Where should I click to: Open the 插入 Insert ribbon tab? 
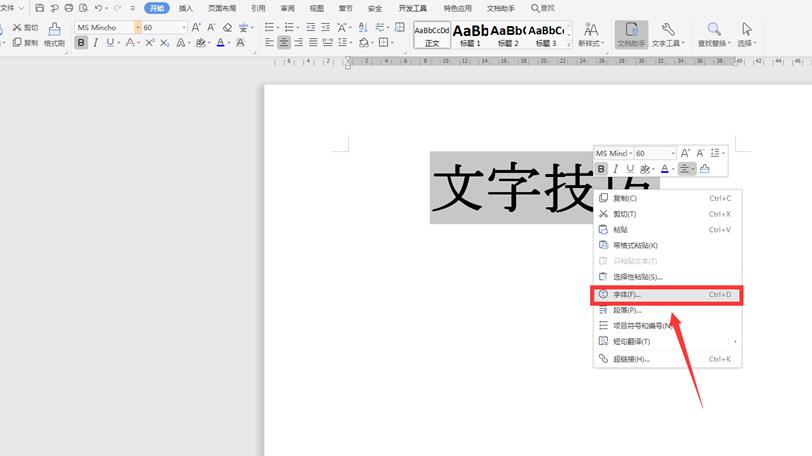[185, 8]
